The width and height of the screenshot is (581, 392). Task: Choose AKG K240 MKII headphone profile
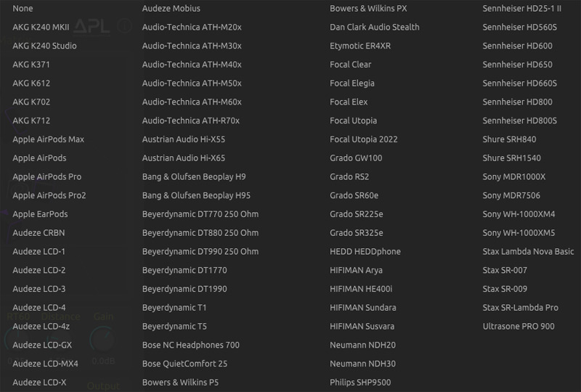41,28
